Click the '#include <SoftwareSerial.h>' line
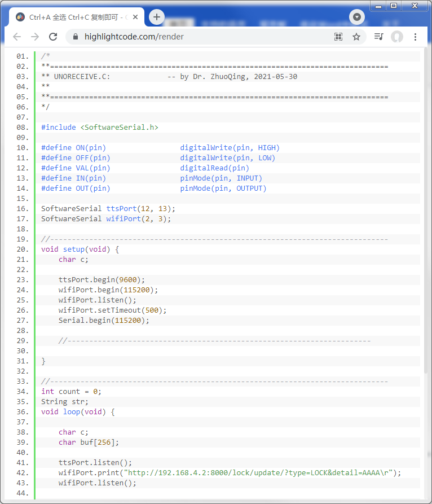Image resolution: width=432 pixels, height=504 pixels. click(x=100, y=128)
